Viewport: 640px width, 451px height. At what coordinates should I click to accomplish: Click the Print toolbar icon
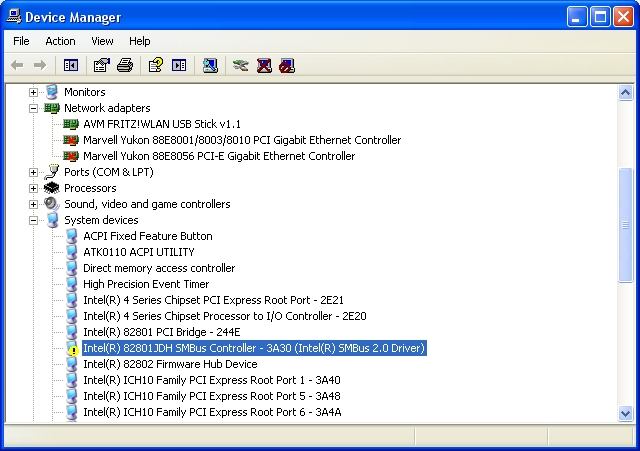[x=125, y=65]
